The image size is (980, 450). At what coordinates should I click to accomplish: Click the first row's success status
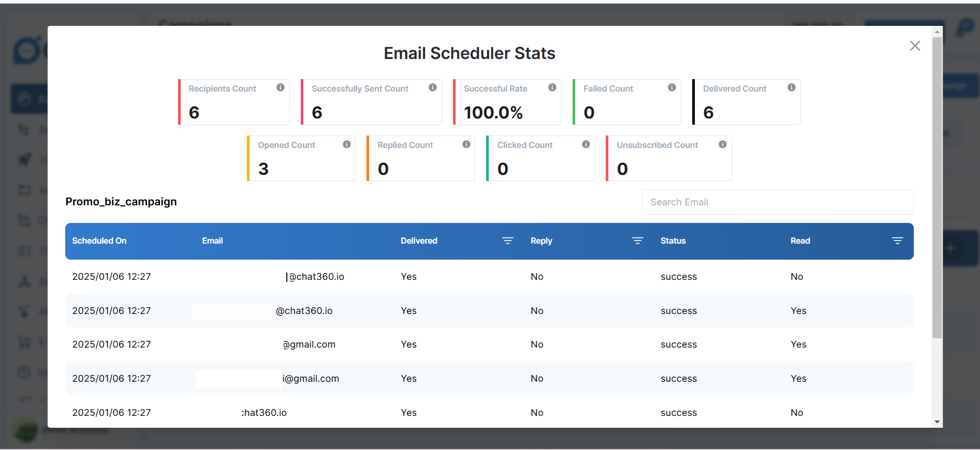(x=679, y=277)
